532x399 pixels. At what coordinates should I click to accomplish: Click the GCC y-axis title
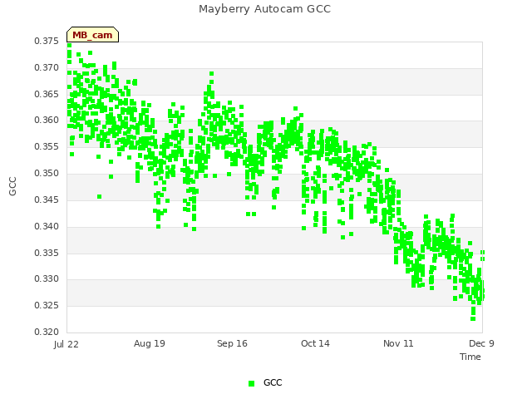[12, 186]
